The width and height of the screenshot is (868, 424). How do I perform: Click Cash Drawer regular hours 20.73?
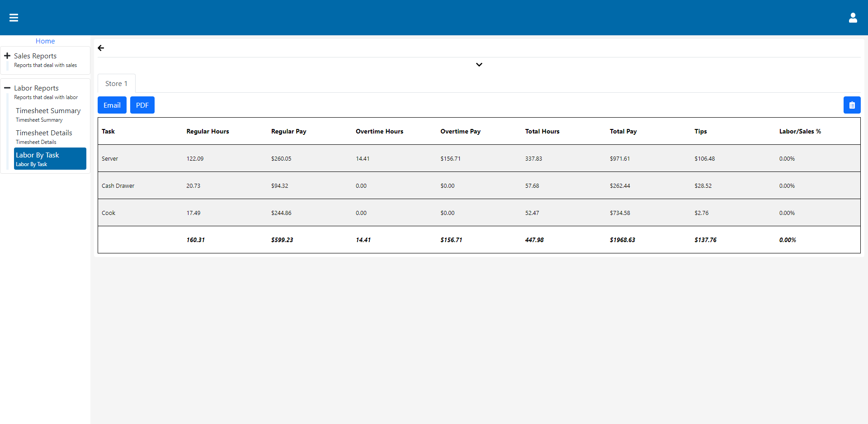(x=193, y=186)
